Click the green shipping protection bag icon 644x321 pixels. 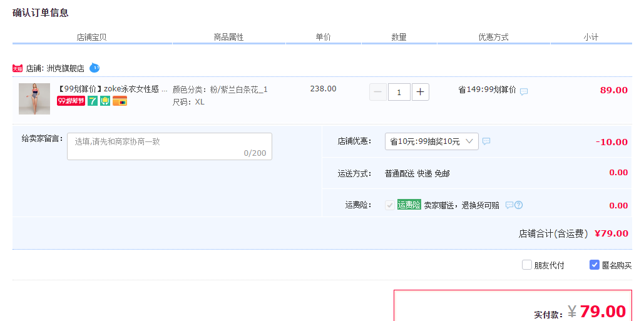(105, 101)
